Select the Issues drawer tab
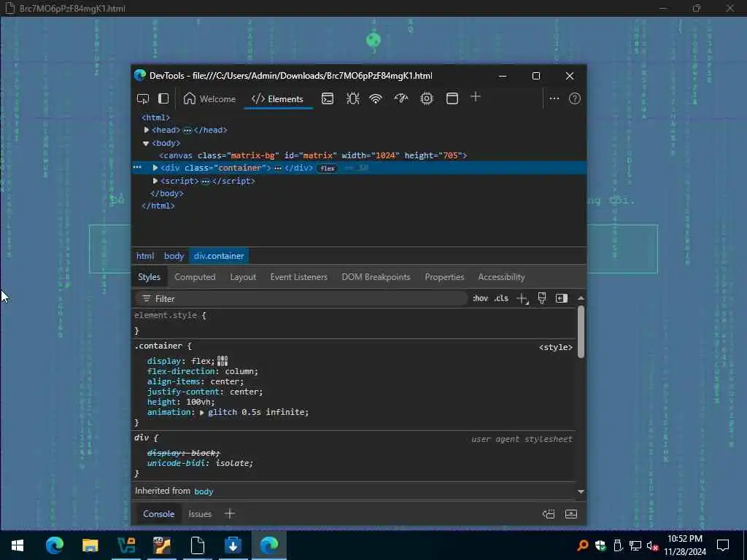This screenshot has height=560, width=747. [x=200, y=514]
